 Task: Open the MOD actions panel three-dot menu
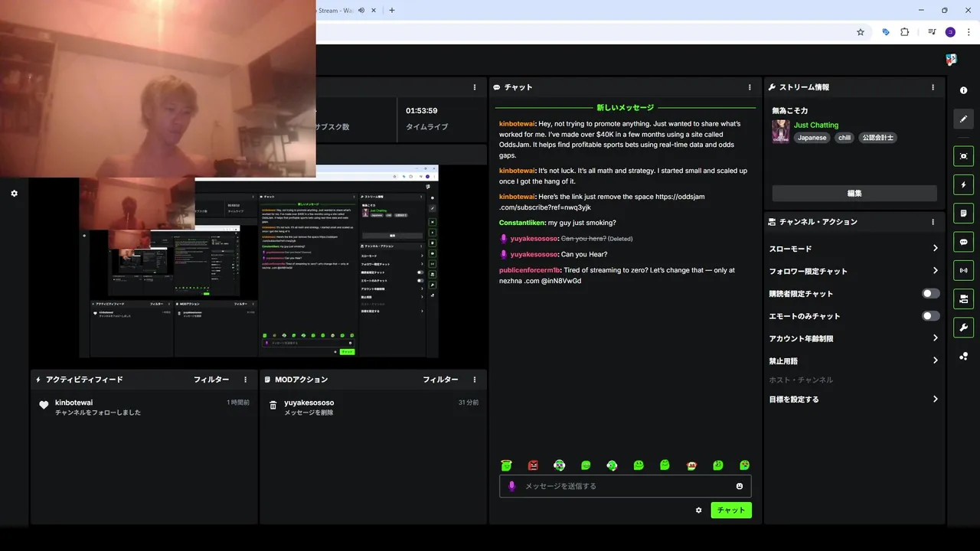tap(475, 380)
